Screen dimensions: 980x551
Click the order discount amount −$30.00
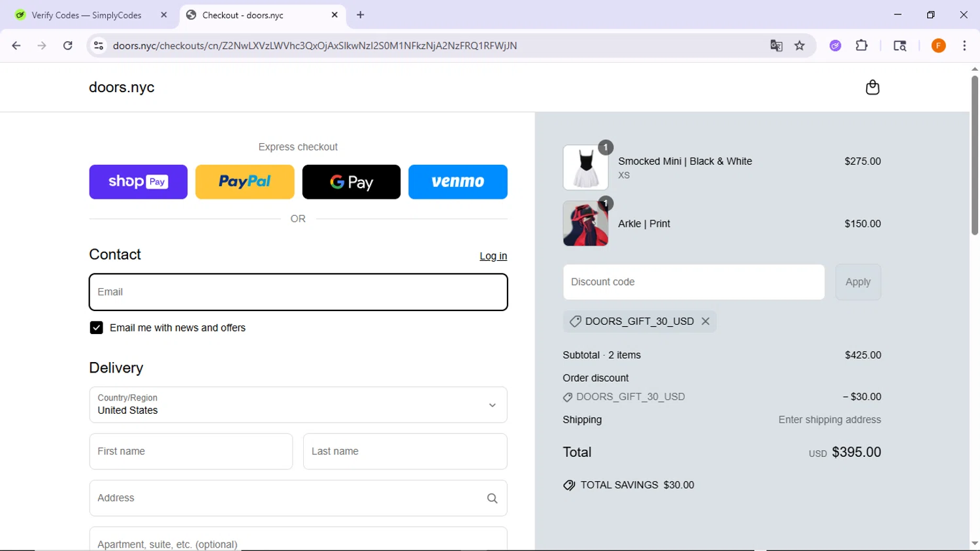tap(862, 397)
